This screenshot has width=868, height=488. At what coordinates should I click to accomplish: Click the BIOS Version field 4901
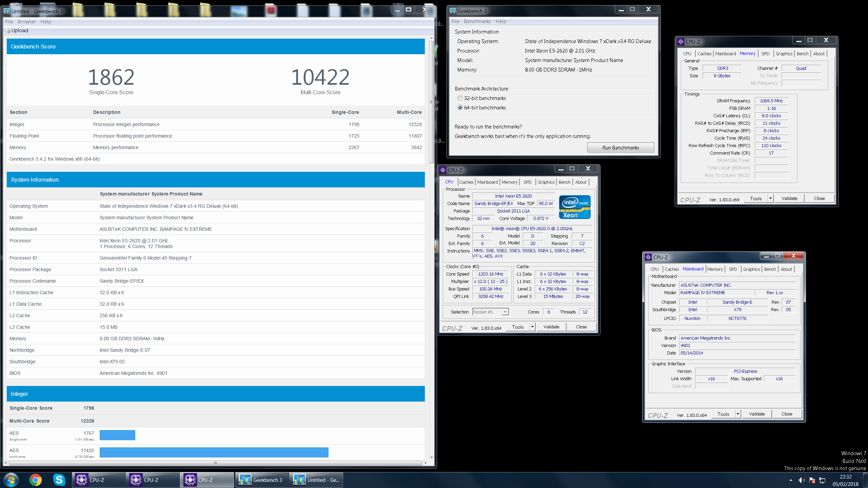(737, 346)
